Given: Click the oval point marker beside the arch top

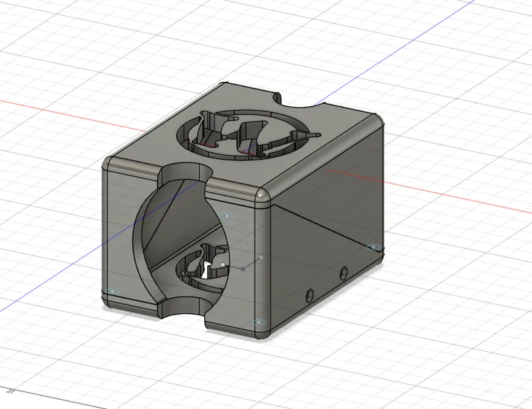Looking at the screenshot, I should click(227, 216).
